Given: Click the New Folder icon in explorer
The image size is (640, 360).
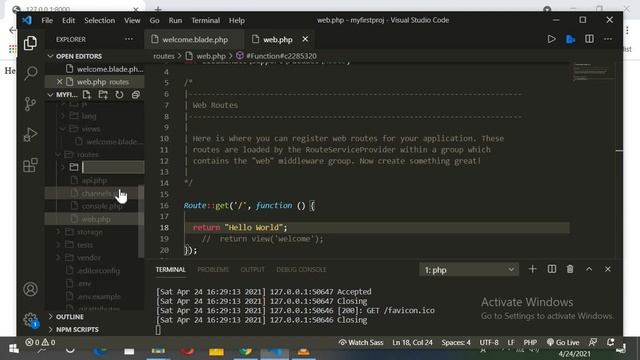Looking at the screenshot, I should pos(103,95).
